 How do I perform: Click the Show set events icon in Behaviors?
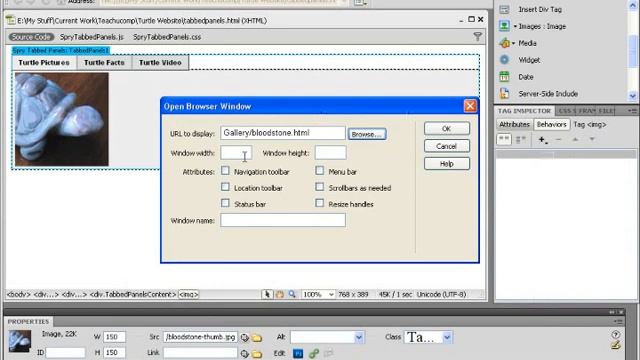pos(504,139)
